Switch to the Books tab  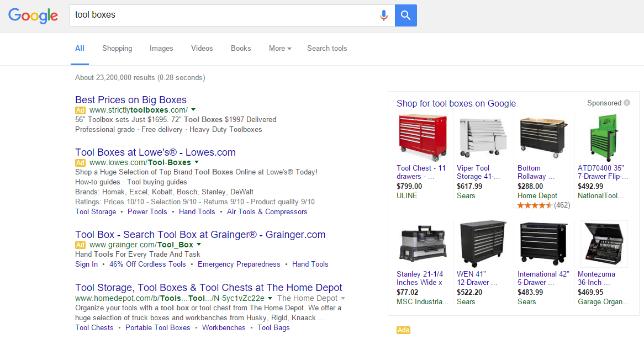click(241, 49)
